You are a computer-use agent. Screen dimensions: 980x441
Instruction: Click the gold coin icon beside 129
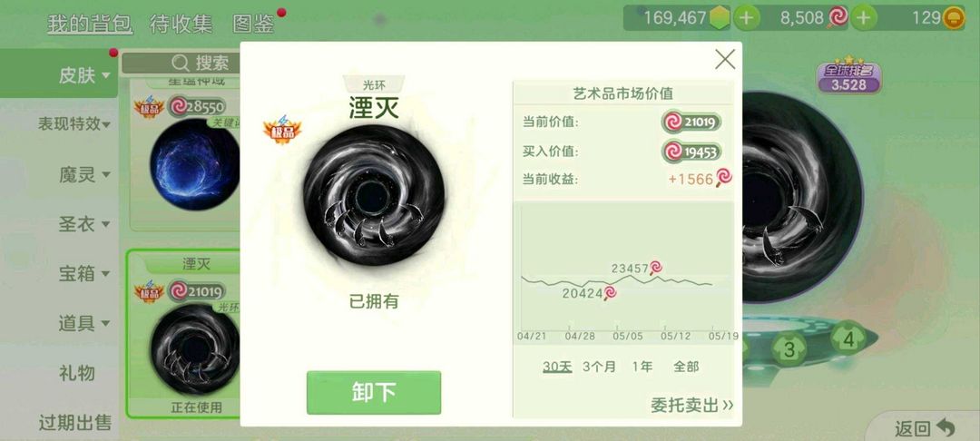pos(953,18)
